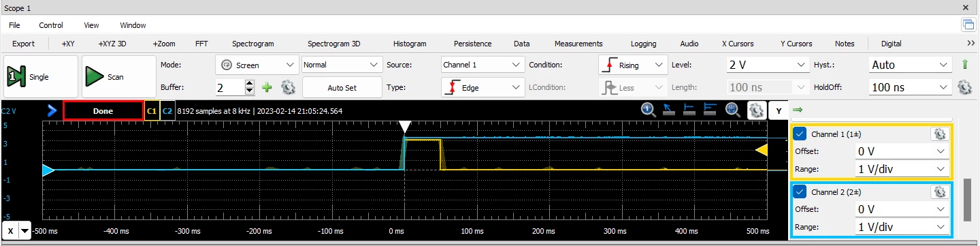The width and height of the screenshot is (980, 246).
Task: Open the Spectrogram 3D view
Action: [333, 44]
